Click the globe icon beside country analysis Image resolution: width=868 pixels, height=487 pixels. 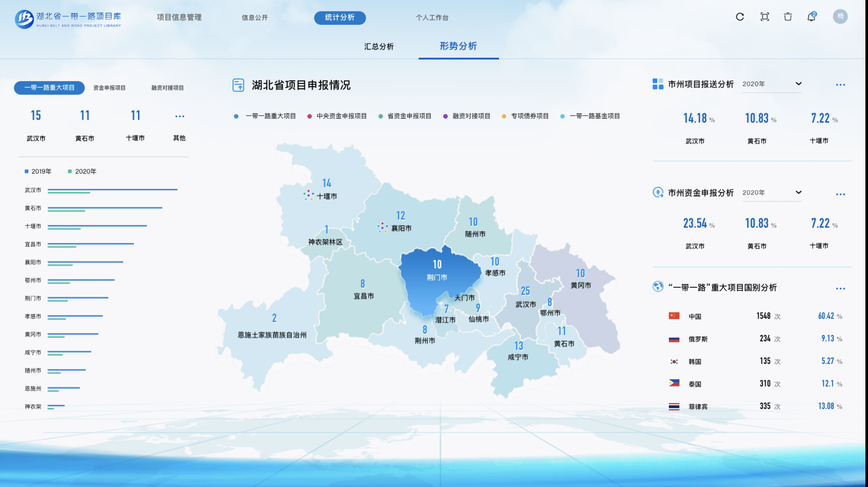(x=658, y=287)
